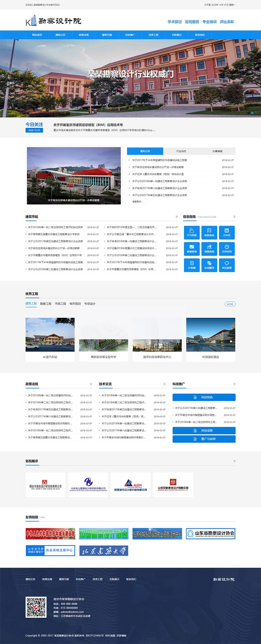Click footer link 名院展示
Image resolution: width=261 pixels, height=644 pixels.
pos(114,579)
